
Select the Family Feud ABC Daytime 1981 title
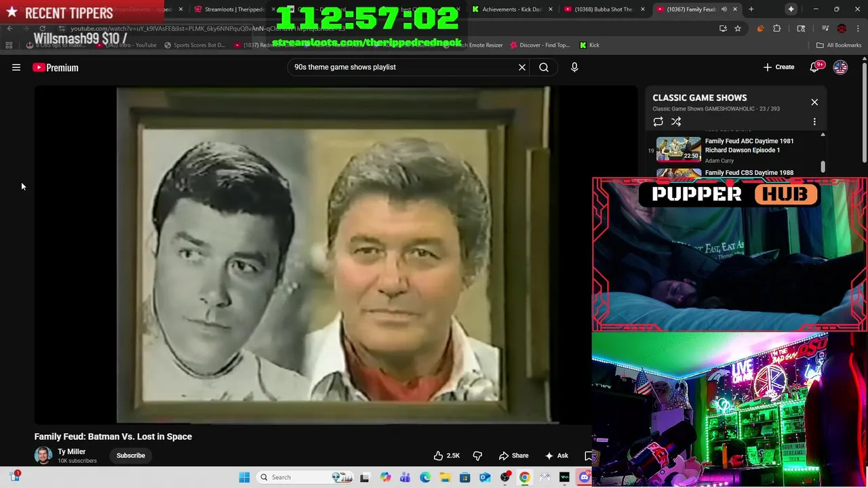pyautogui.click(x=749, y=146)
